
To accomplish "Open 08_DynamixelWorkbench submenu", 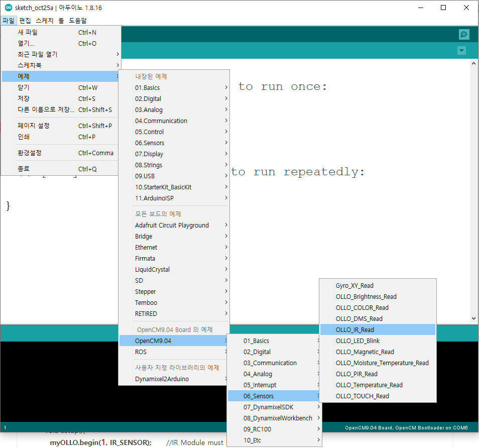I will click(x=274, y=418).
